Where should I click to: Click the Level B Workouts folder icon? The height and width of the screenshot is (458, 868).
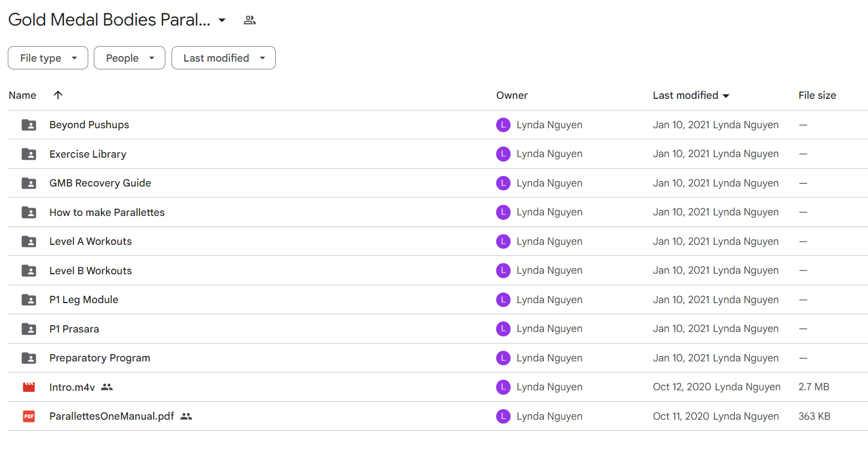click(29, 270)
